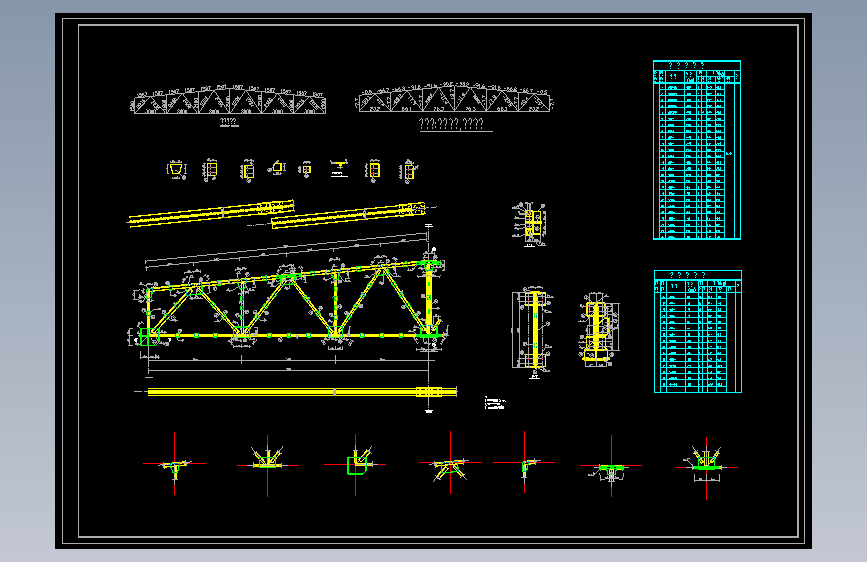
Task: Select the node detail with green square outline
Action: [356, 465]
